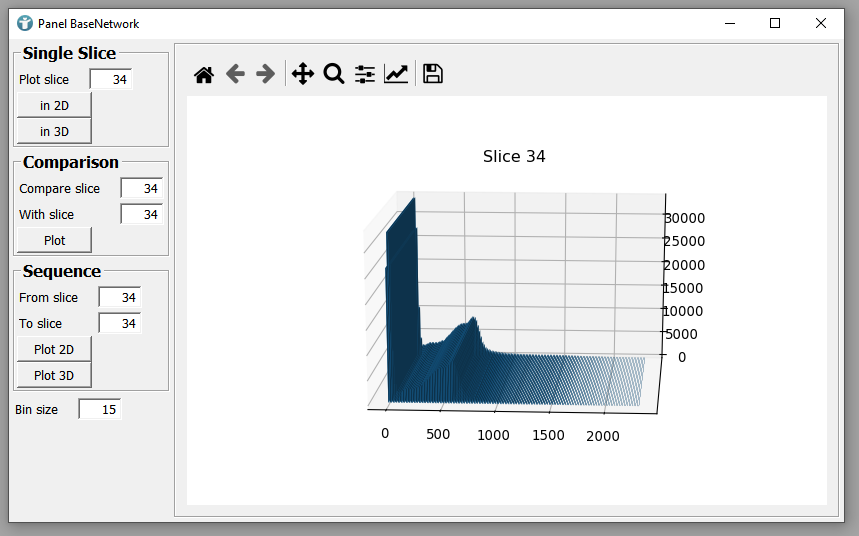
Task: Save the figure with disk icon
Action: (x=433, y=74)
